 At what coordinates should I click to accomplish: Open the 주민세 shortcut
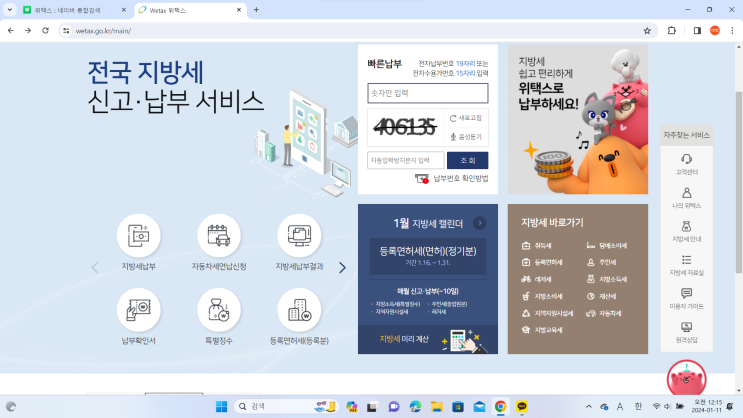(x=601, y=262)
